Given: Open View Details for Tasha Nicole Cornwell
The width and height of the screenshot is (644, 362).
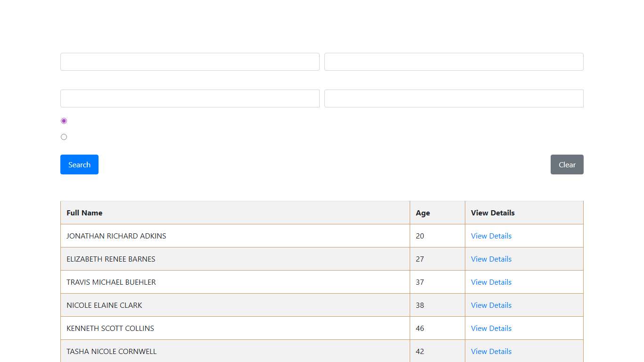Looking at the screenshot, I should (491, 351).
